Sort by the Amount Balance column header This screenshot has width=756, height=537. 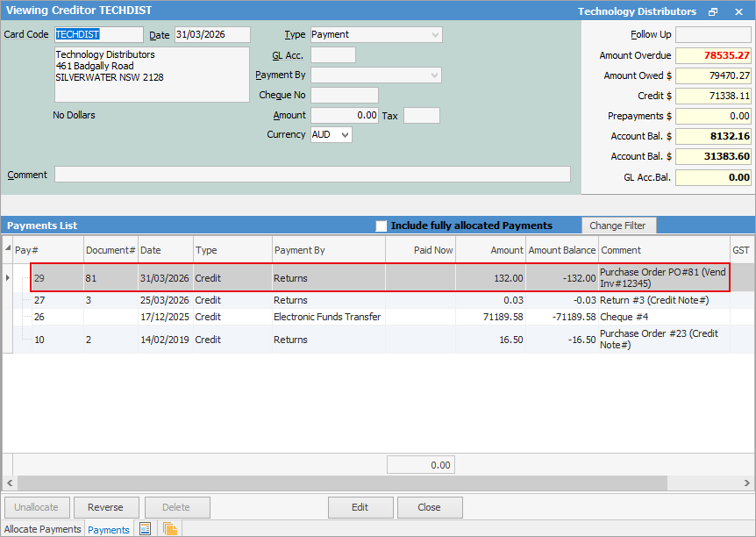click(x=561, y=250)
